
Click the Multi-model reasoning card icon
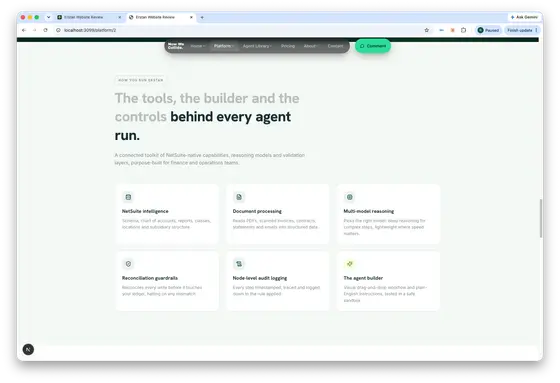click(350, 197)
